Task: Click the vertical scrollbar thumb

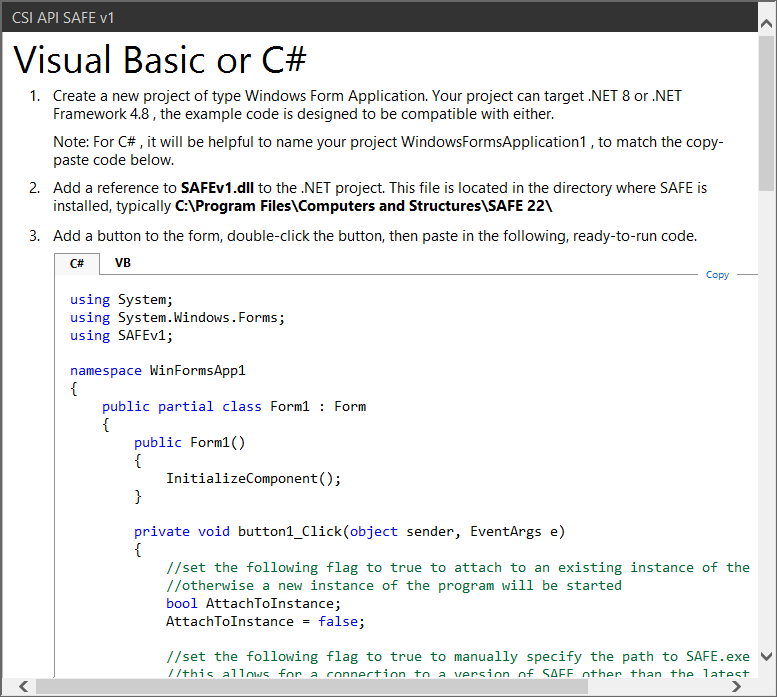Action: click(766, 112)
